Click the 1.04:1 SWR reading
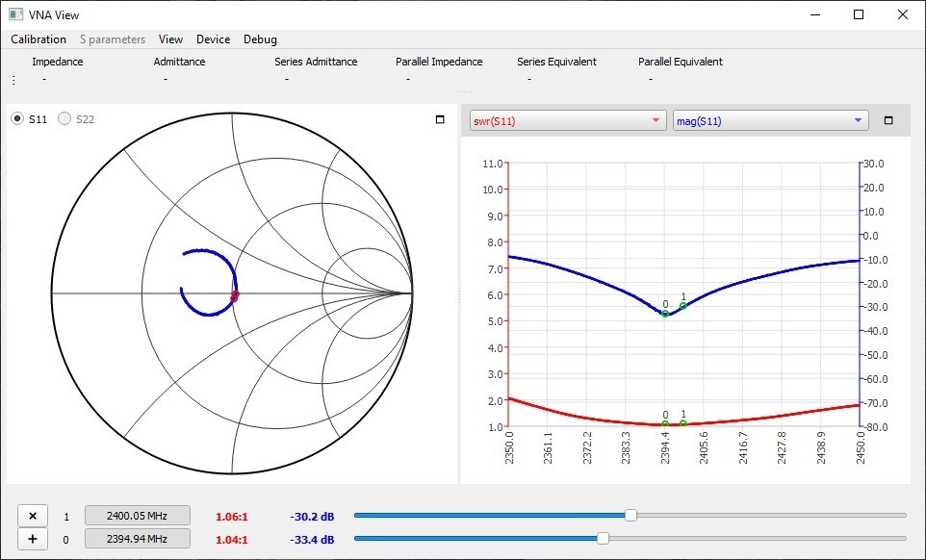The width and height of the screenshot is (926, 560). click(231, 540)
